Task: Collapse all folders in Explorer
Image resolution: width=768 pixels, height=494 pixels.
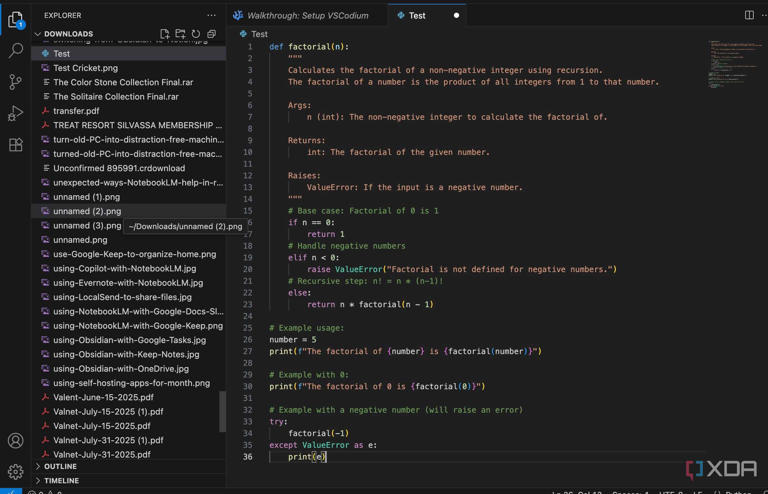Action: pos(211,34)
